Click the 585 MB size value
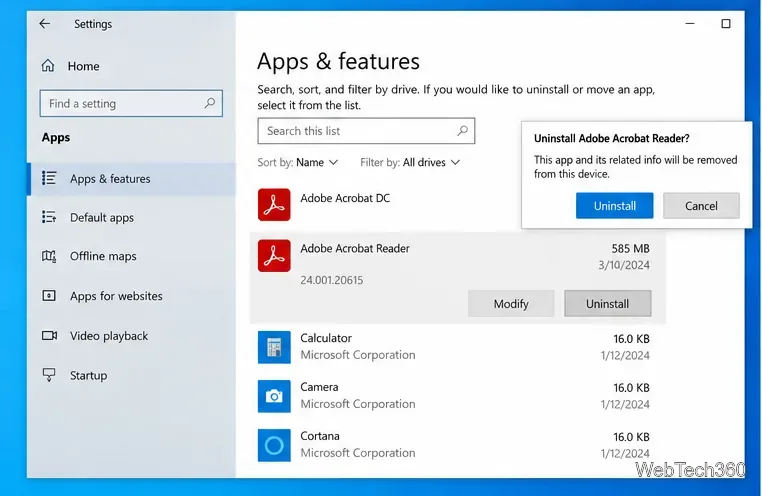 (630, 249)
